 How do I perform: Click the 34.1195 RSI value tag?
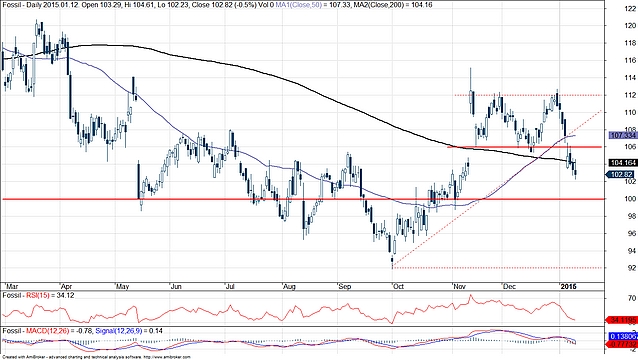(621, 320)
